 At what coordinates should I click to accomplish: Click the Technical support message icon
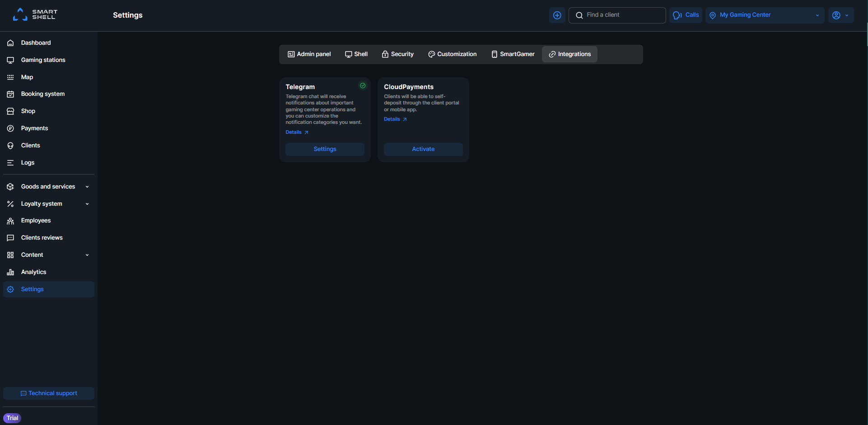pyautogui.click(x=23, y=394)
